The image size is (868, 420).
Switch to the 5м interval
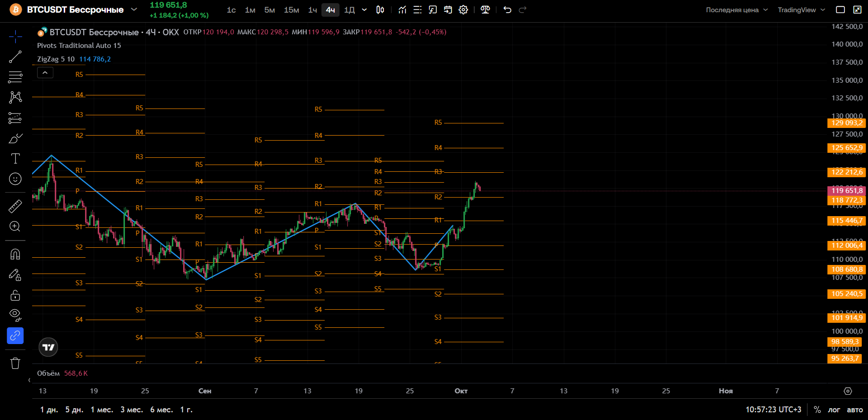[x=269, y=10]
